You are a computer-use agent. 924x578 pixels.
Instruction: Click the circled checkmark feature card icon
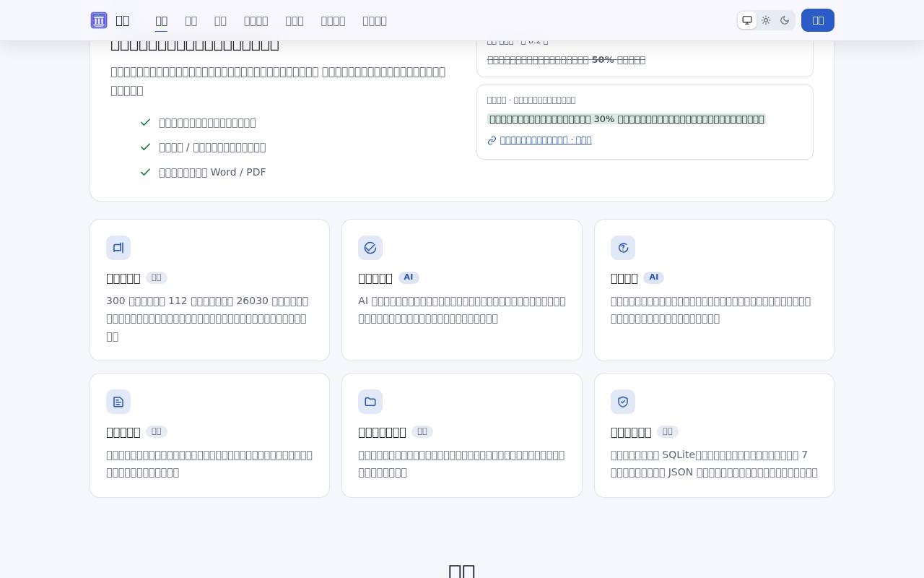370,248
